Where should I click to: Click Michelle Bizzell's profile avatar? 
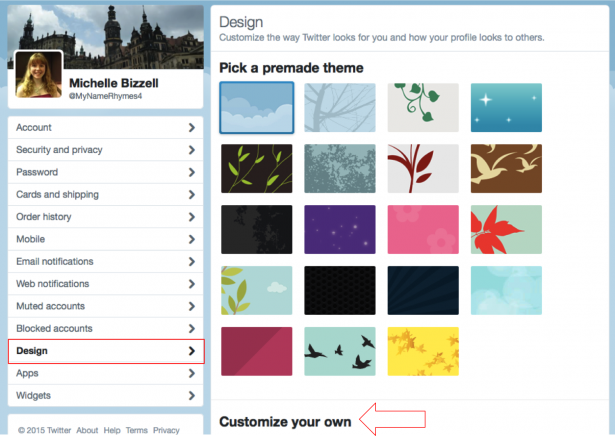click(39, 75)
